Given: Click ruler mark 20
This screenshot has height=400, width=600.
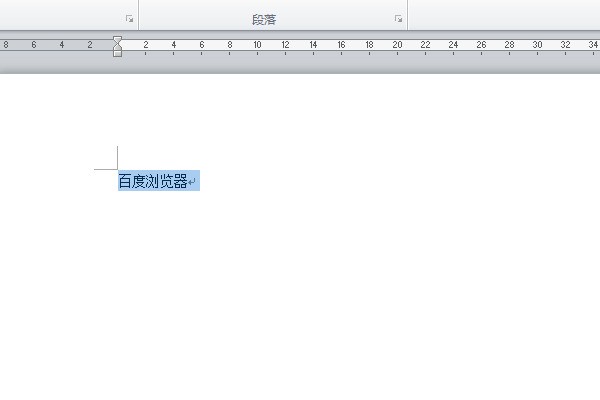Looking at the screenshot, I should (x=397, y=45).
